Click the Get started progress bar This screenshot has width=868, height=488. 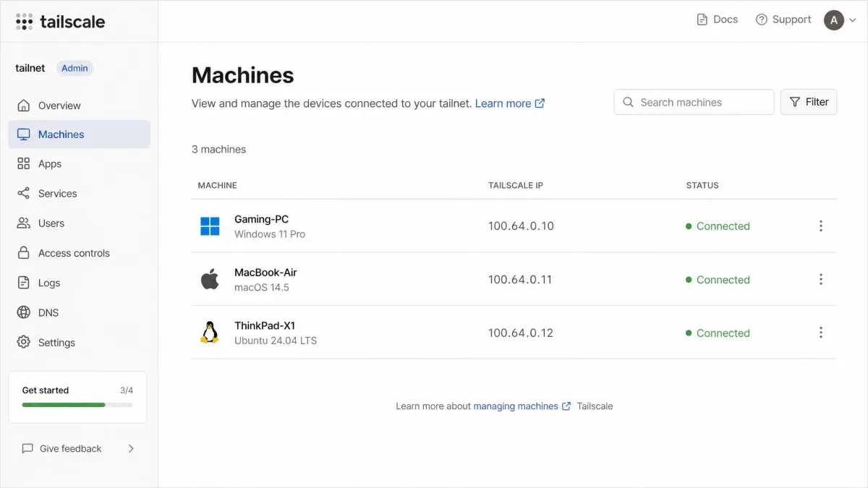tap(77, 405)
